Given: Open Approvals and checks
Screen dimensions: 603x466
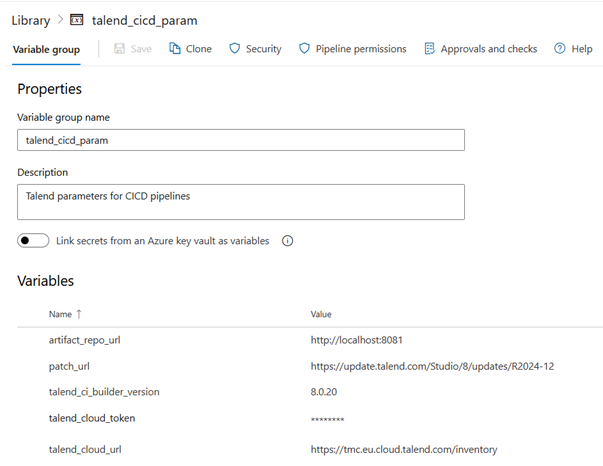Looking at the screenshot, I should coord(488,48).
